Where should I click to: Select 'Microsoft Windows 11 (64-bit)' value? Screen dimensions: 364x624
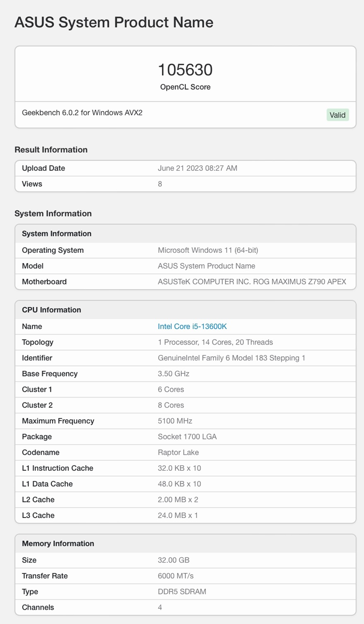[208, 250]
